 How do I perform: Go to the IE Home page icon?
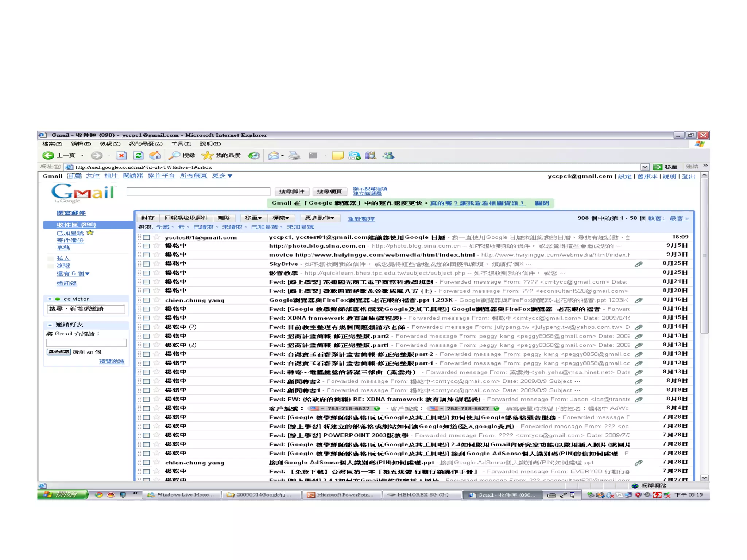(155, 155)
